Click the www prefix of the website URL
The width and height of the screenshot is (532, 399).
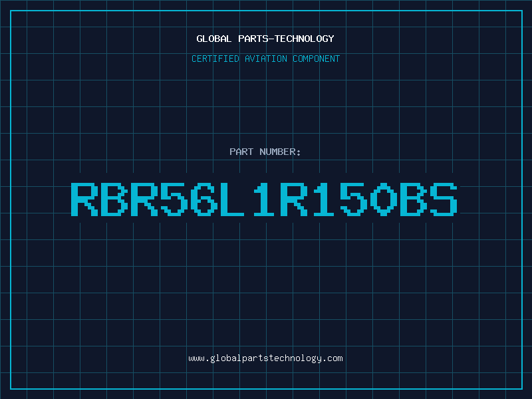coord(196,359)
